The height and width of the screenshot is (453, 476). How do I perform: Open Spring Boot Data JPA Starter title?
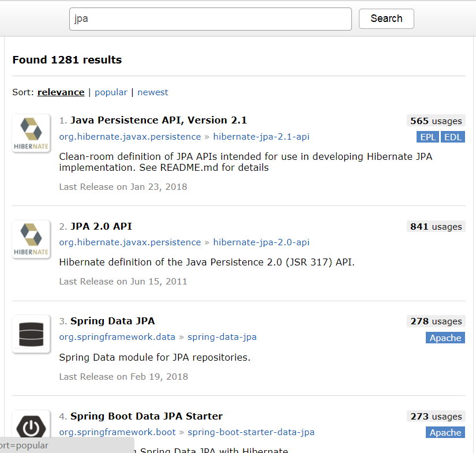(147, 416)
